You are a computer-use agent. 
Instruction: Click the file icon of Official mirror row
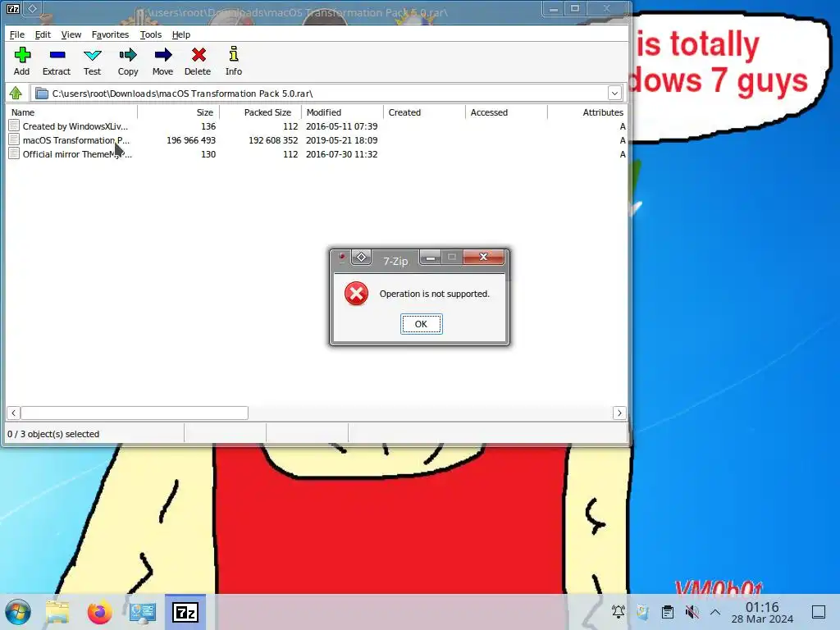click(x=15, y=153)
